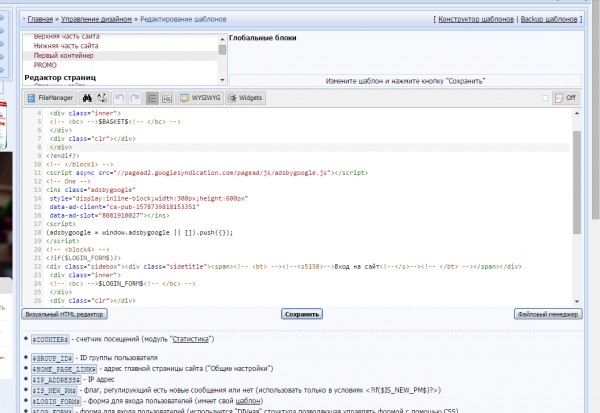Click the undo arrow icon
This screenshot has width=600, height=413.
point(120,98)
